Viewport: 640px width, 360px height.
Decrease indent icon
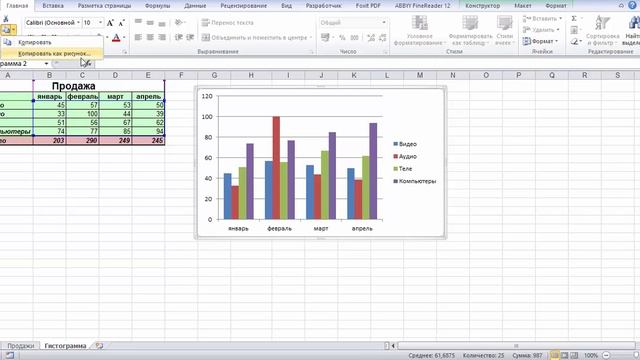coord(178,37)
